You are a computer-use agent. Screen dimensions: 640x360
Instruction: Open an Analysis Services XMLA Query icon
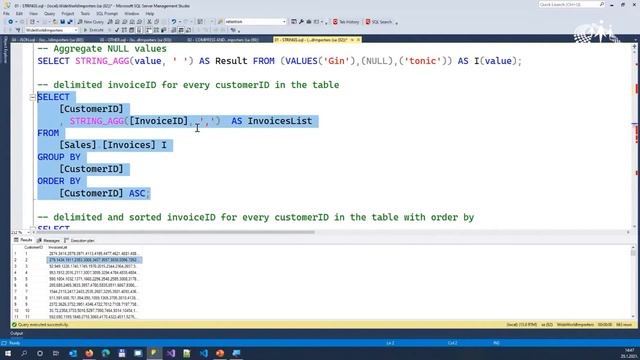pos(132,22)
